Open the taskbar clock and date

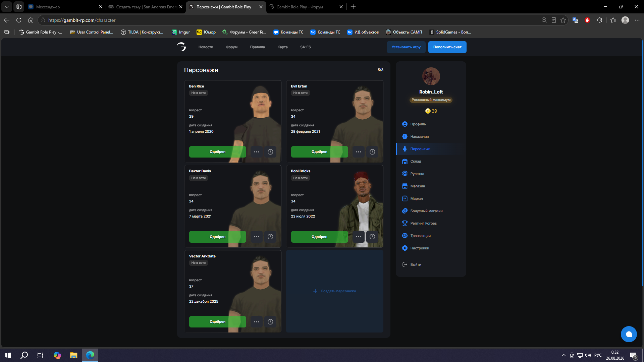615,355
